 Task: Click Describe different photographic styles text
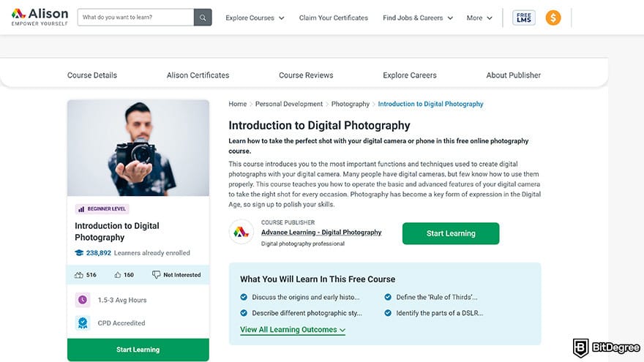[307, 313]
